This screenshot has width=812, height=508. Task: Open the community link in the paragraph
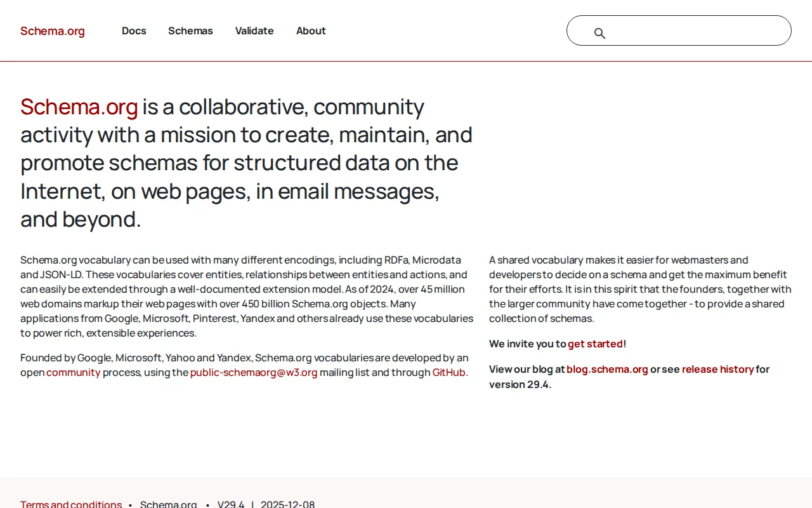click(x=73, y=372)
